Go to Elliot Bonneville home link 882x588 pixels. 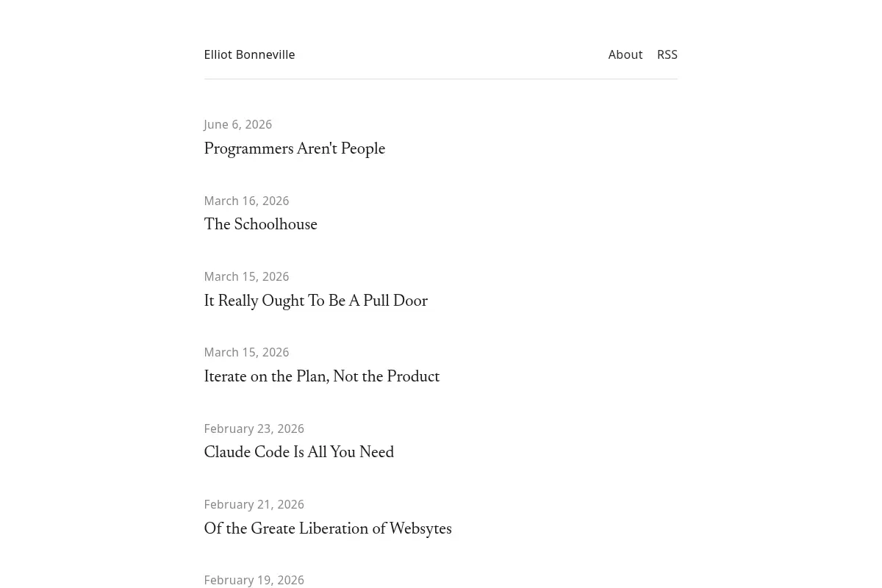tap(249, 54)
